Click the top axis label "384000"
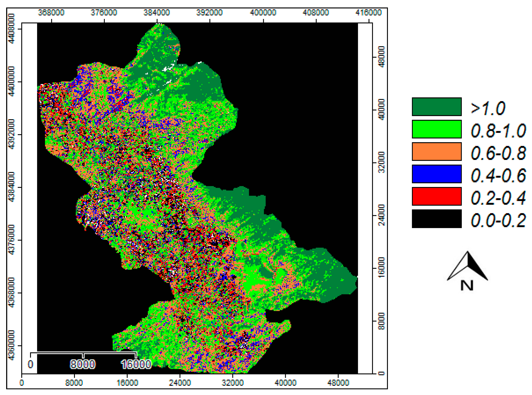532x395 pixels. [x=157, y=13]
